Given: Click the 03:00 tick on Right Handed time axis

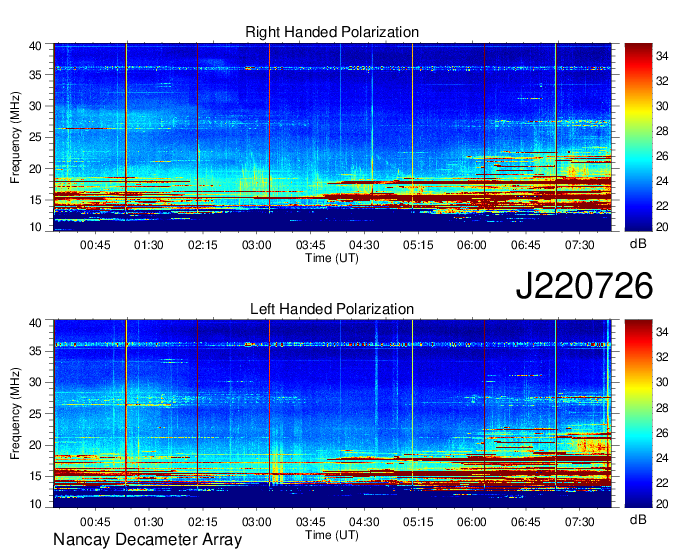Looking at the screenshot, I should [256, 245].
